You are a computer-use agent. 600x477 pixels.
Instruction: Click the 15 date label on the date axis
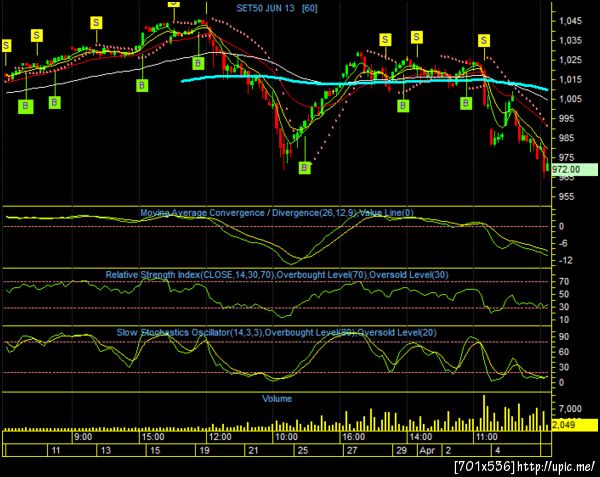pyautogui.click(x=155, y=450)
